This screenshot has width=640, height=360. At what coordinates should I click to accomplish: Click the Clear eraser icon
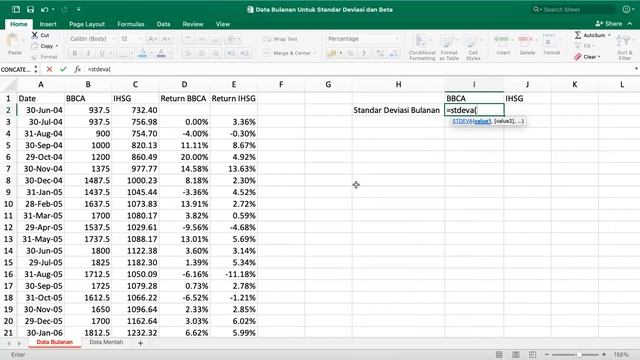[578, 57]
